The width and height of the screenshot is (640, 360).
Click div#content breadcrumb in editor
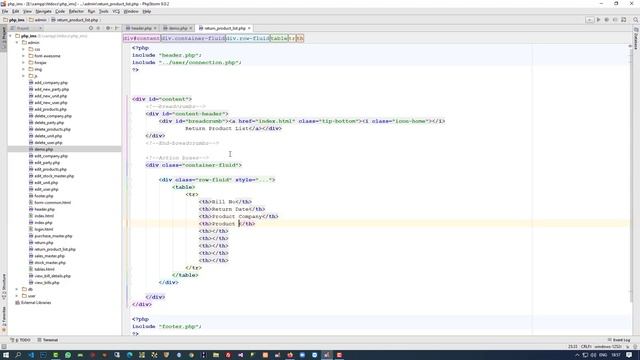coord(142,38)
